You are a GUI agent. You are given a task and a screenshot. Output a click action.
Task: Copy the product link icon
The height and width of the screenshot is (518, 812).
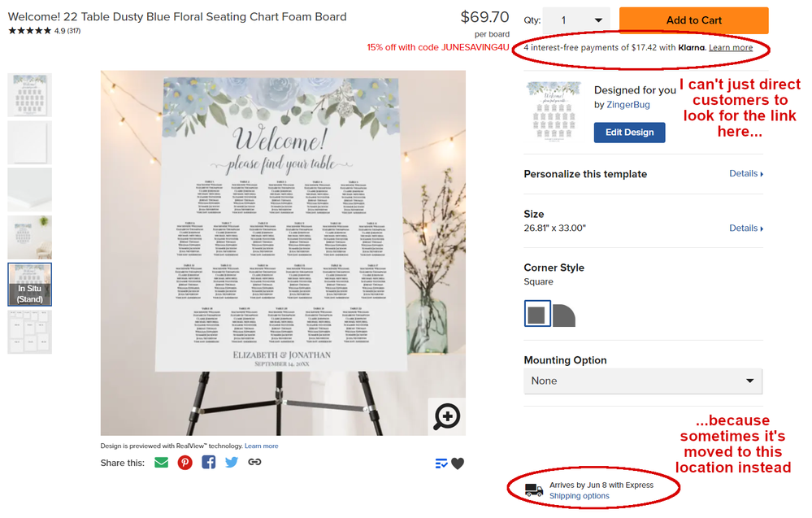pyautogui.click(x=254, y=463)
